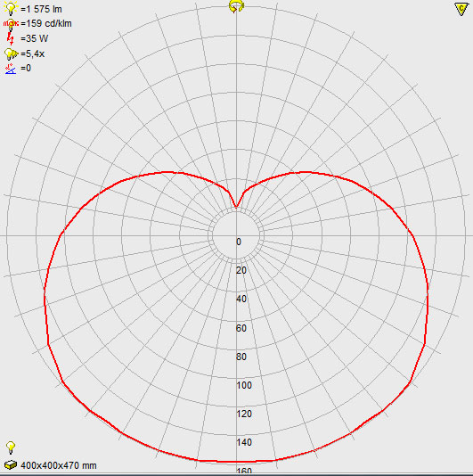Click the 0 label at diagram center
Viewport: 473px width, 476px height.
pyautogui.click(x=239, y=242)
